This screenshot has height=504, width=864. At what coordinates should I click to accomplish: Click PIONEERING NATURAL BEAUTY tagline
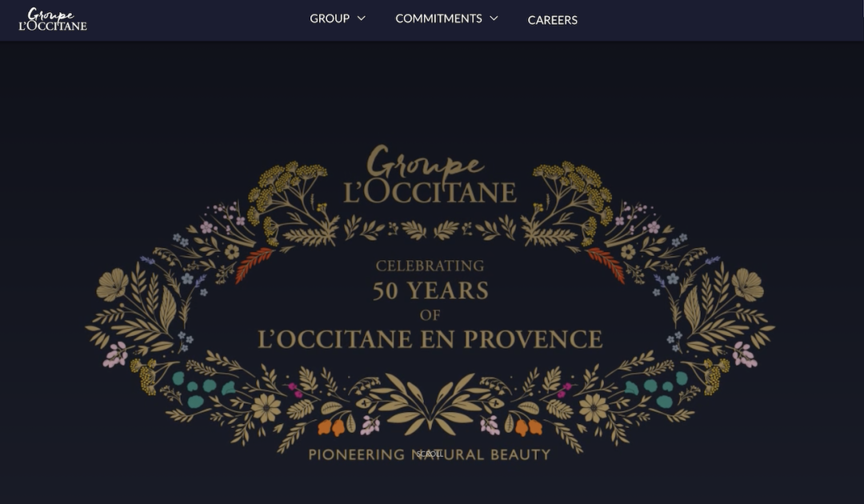point(430,455)
